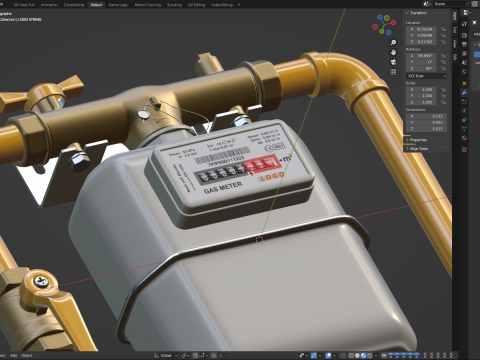Lock the Scale X value
This screenshot has width=480, height=360.
pos(443,89)
